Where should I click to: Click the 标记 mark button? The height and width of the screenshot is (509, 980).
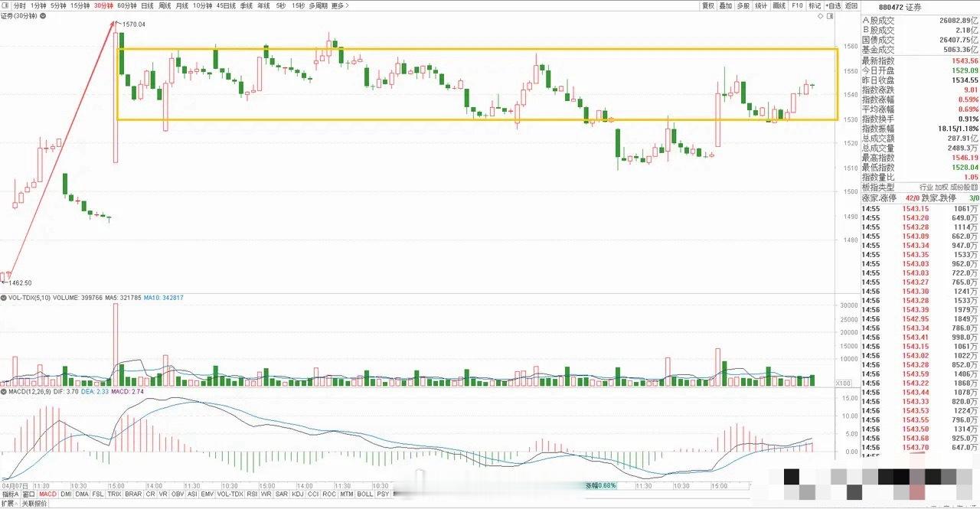[x=815, y=5]
